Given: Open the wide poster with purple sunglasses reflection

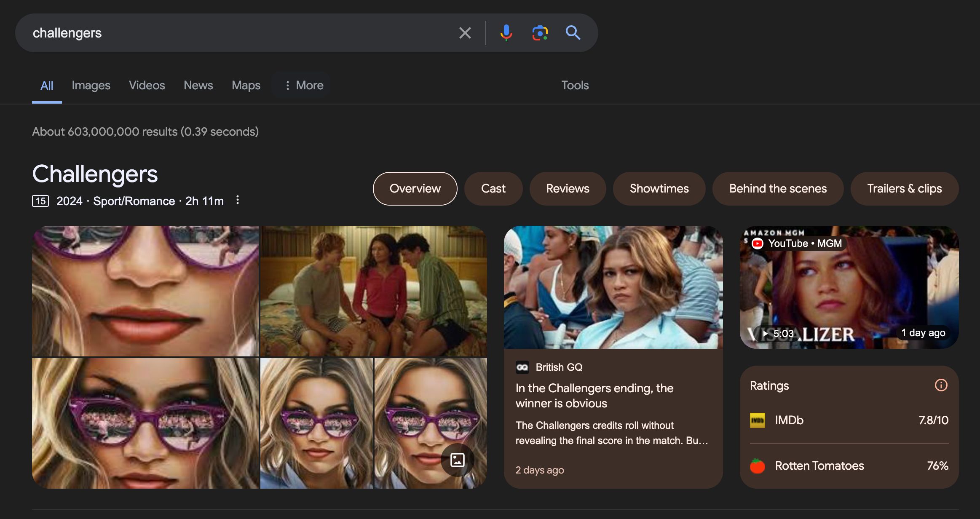Looking at the screenshot, I should click(145, 423).
